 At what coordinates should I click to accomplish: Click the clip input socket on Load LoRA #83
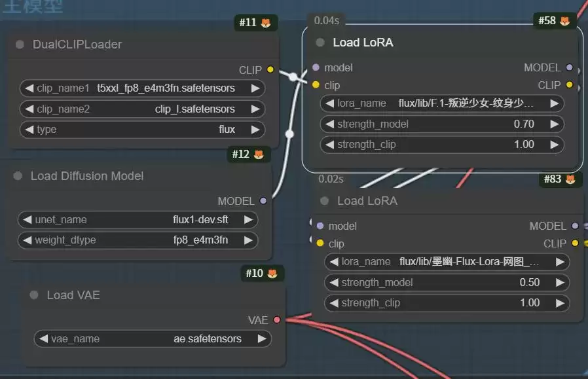(x=320, y=244)
